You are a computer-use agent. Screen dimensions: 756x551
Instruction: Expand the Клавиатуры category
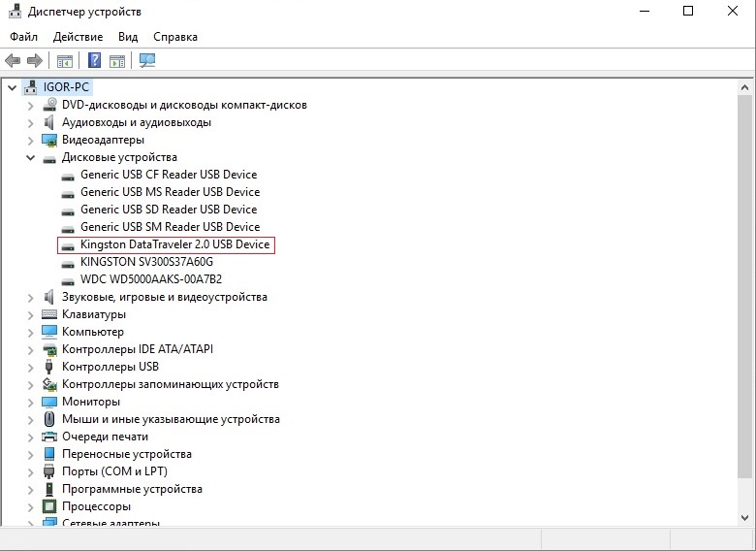30,314
